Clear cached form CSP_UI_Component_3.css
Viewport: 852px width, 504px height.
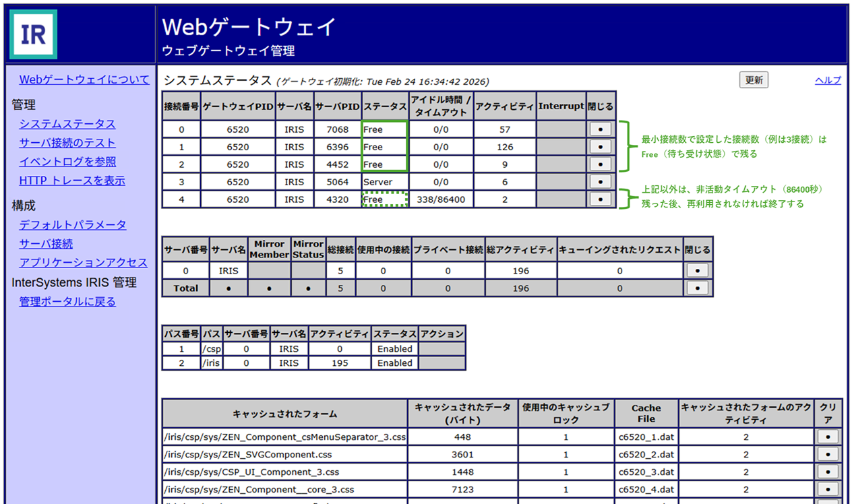[x=828, y=472]
